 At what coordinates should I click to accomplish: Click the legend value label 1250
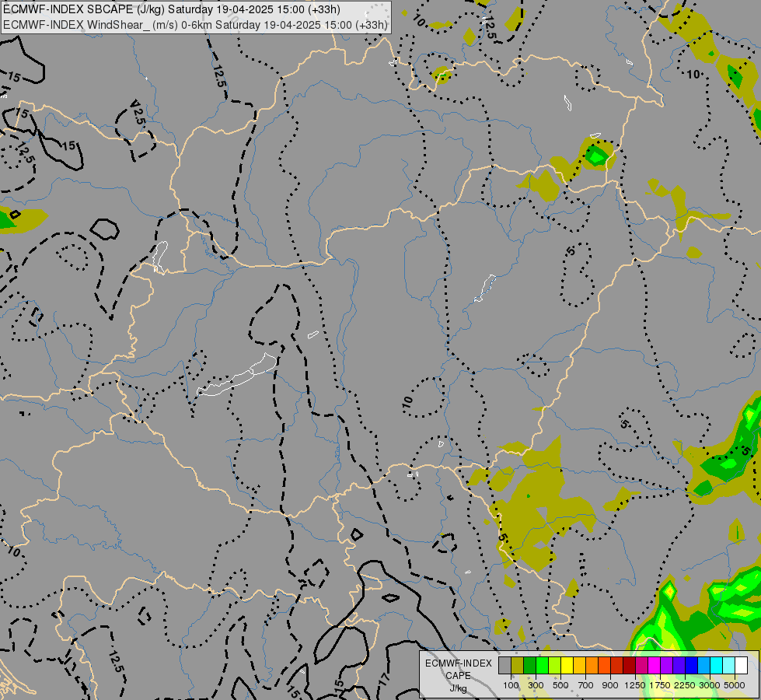pyautogui.click(x=635, y=685)
